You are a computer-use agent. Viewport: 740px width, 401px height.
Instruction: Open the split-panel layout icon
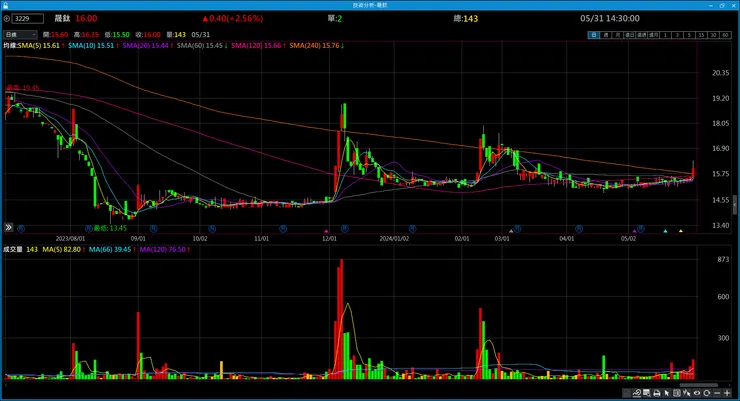pyautogui.click(x=677, y=393)
